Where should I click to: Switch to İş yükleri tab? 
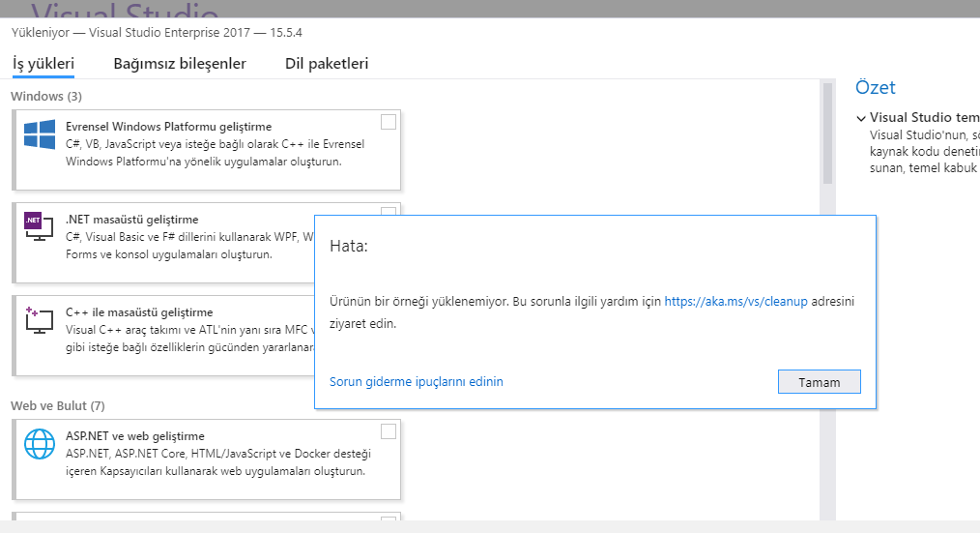pyautogui.click(x=43, y=64)
